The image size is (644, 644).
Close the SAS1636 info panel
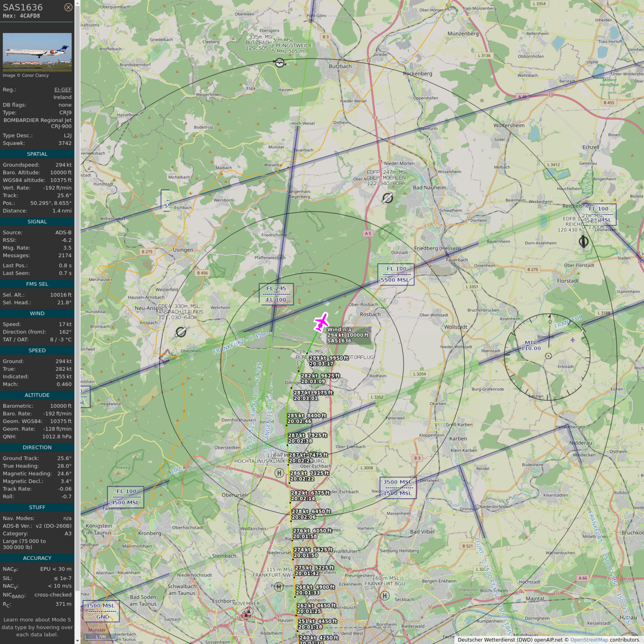pyautogui.click(x=68, y=7)
